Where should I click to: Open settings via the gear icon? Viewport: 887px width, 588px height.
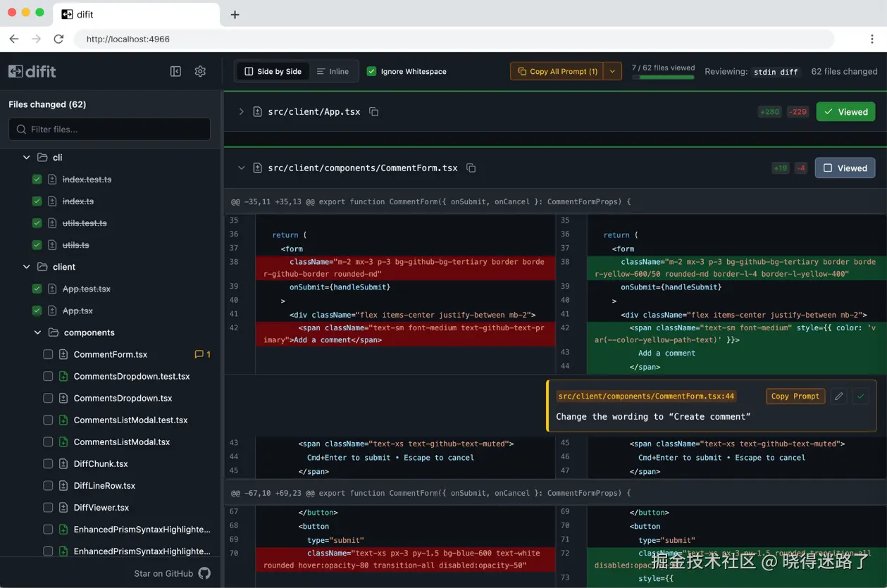200,71
